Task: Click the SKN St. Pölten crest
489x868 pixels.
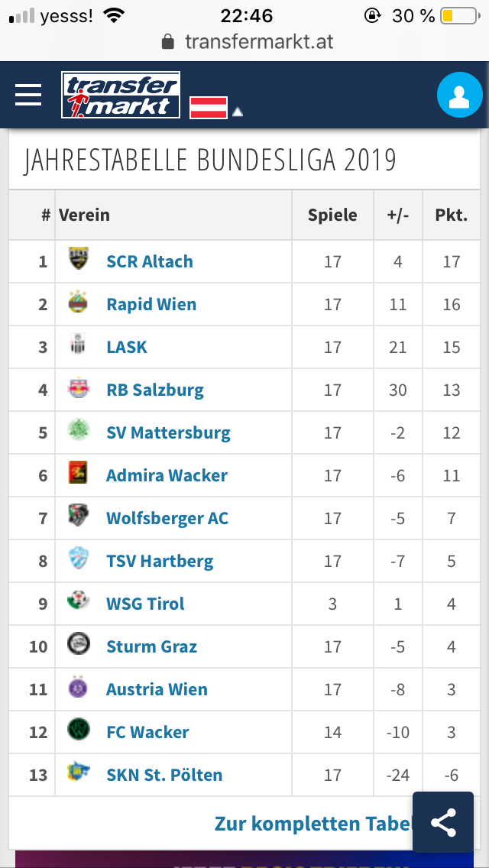Action: (x=78, y=772)
